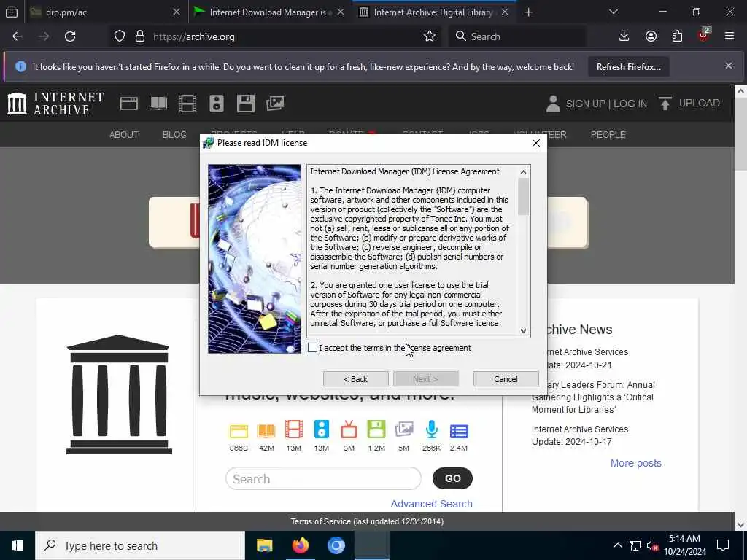Viewport: 747px width, 560px height.
Task: Bookmark this page with star icon
Action: tap(430, 36)
